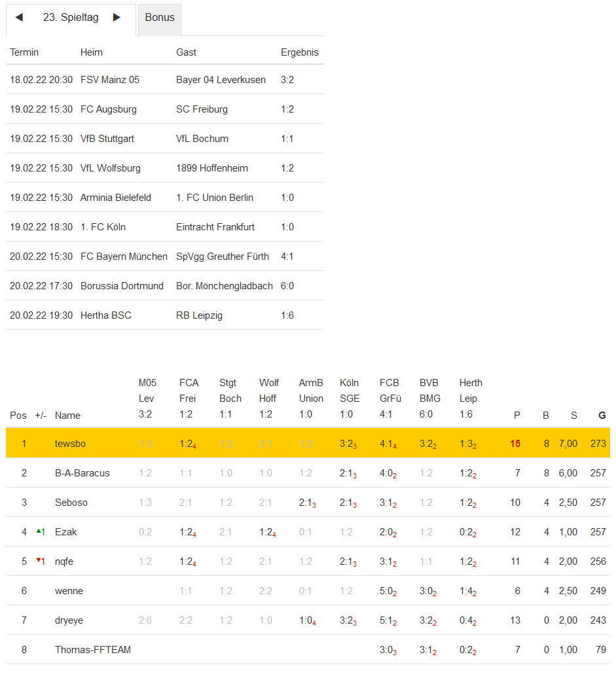Image resolution: width=616 pixels, height=676 pixels.
Task: Click the S column header
Action: coord(574,415)
